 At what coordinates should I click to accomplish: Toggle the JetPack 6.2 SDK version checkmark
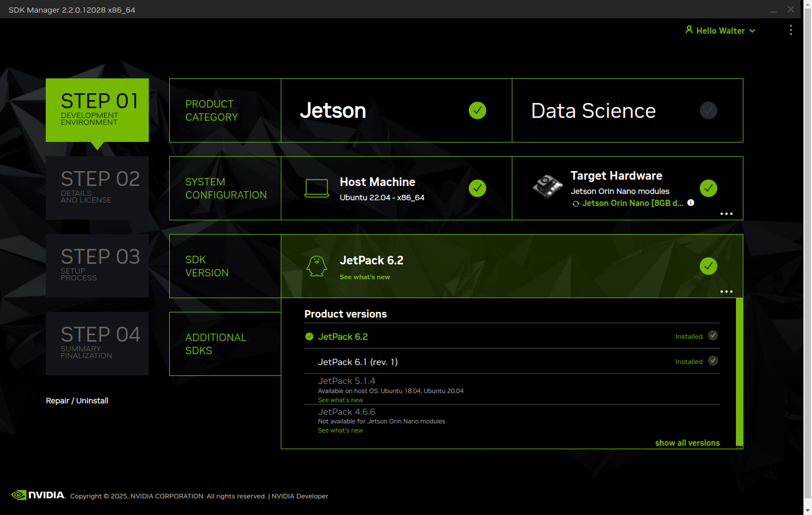(x=708, y=266)
